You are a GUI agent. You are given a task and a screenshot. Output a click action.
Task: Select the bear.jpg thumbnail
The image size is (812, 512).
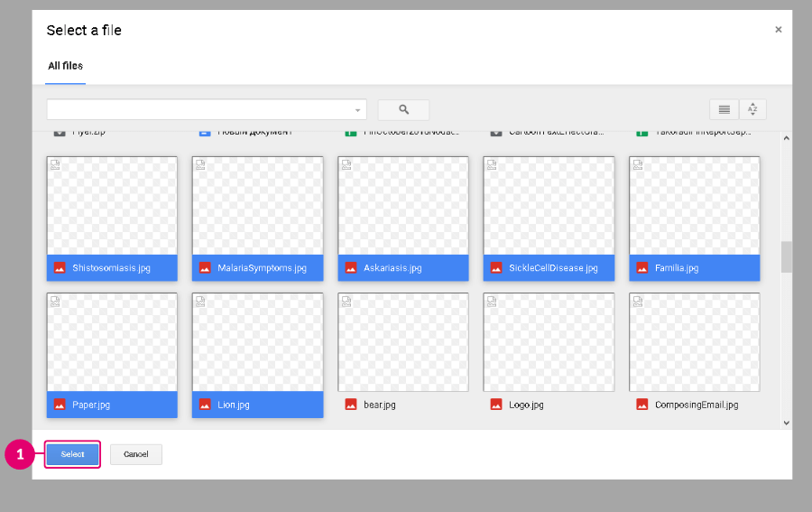(x=403, y=342)
